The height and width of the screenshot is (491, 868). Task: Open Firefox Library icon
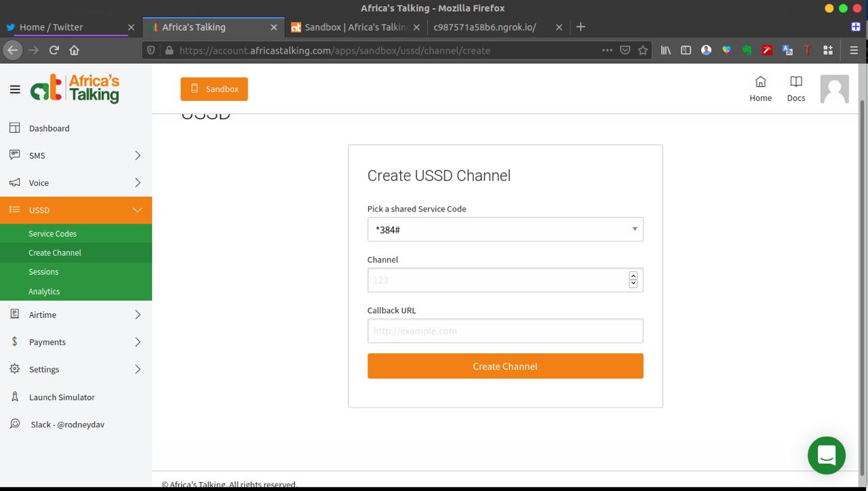pyautogui.click(x=666, y=50)
